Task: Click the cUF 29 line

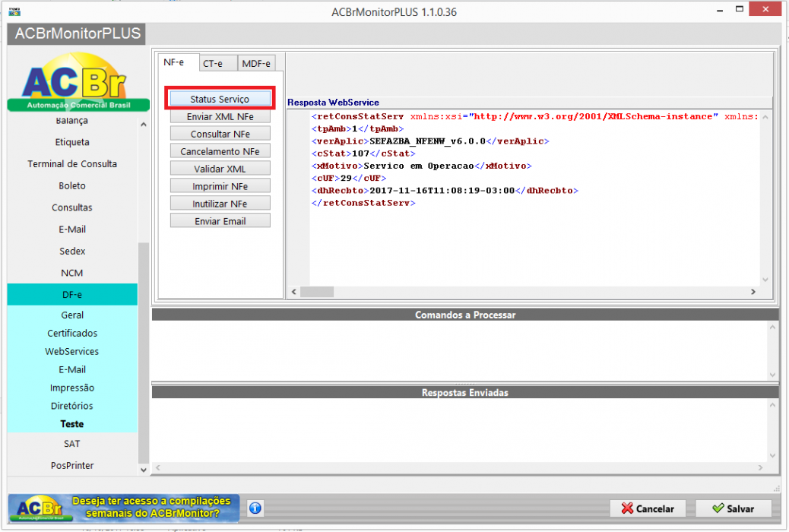Action: [349, 178]
